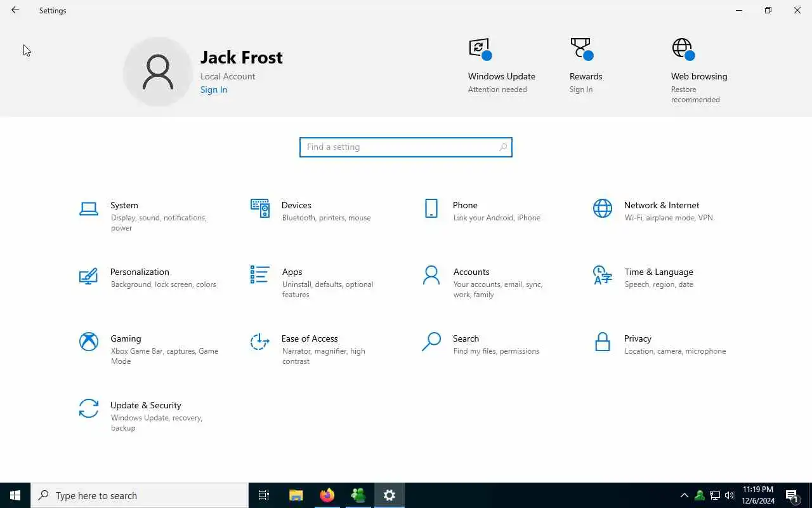
Task: Open the Devices keyboard icon
Action: [x=260, y=208]
